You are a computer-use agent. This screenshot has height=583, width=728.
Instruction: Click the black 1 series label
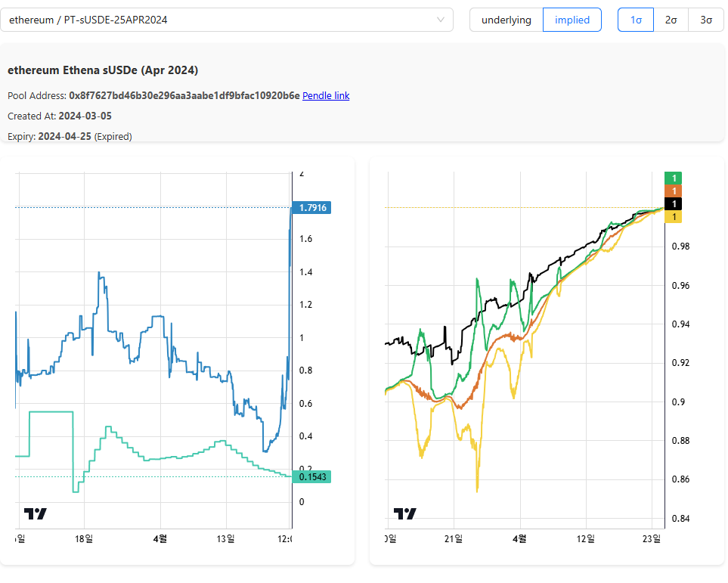(x=674, y=204)
